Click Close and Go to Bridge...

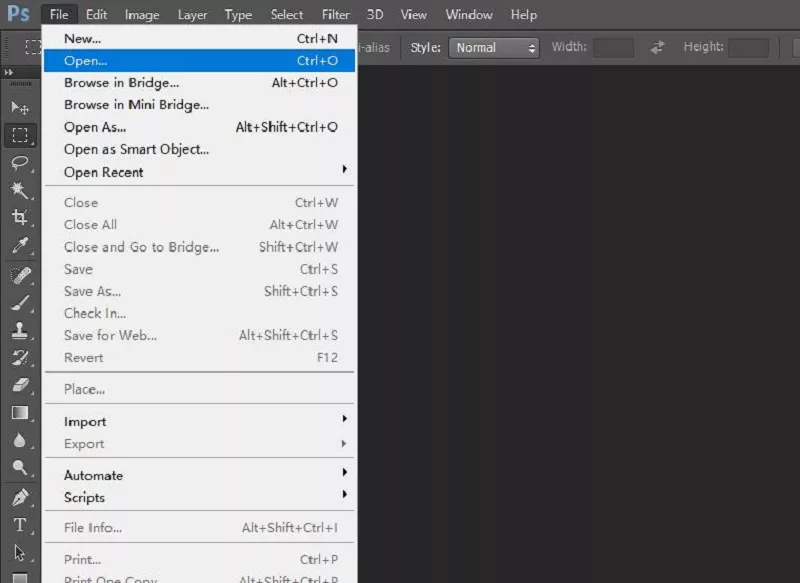point(199,247)
